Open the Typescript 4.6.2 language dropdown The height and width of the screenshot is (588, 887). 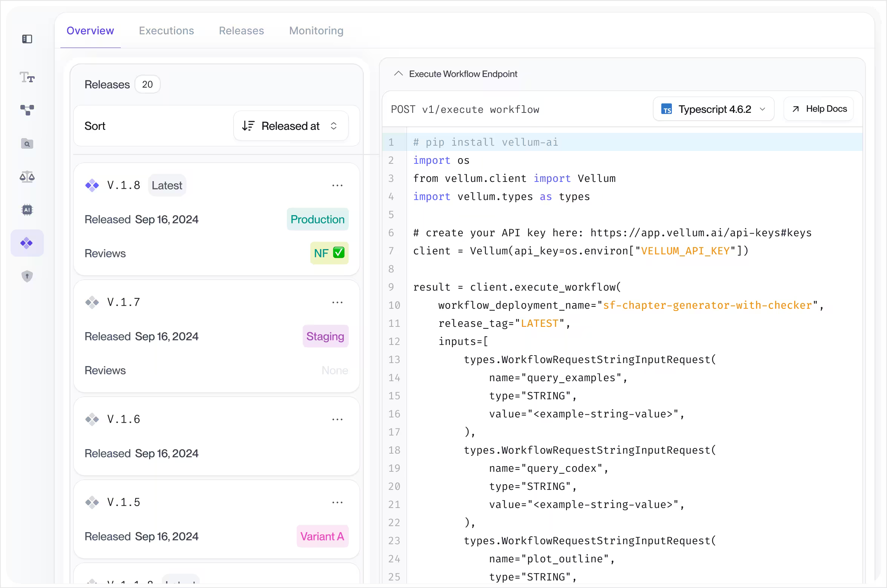[x=713, y=109]
